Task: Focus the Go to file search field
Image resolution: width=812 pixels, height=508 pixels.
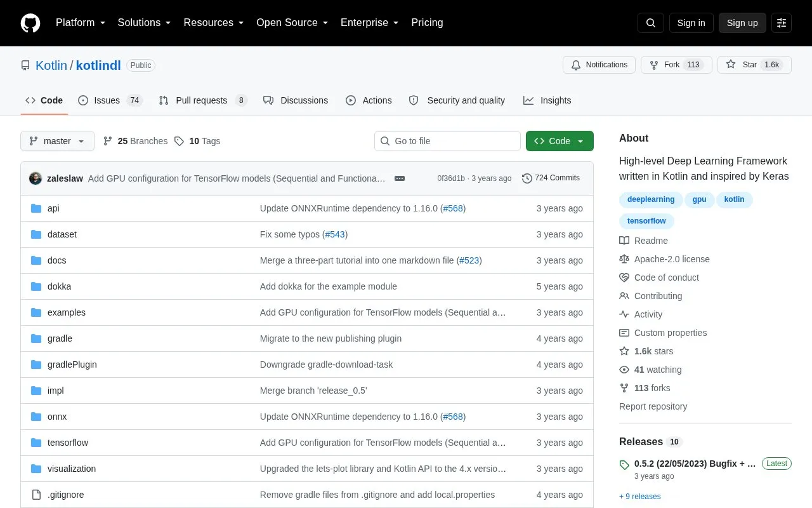Action: tap(447, 141)
